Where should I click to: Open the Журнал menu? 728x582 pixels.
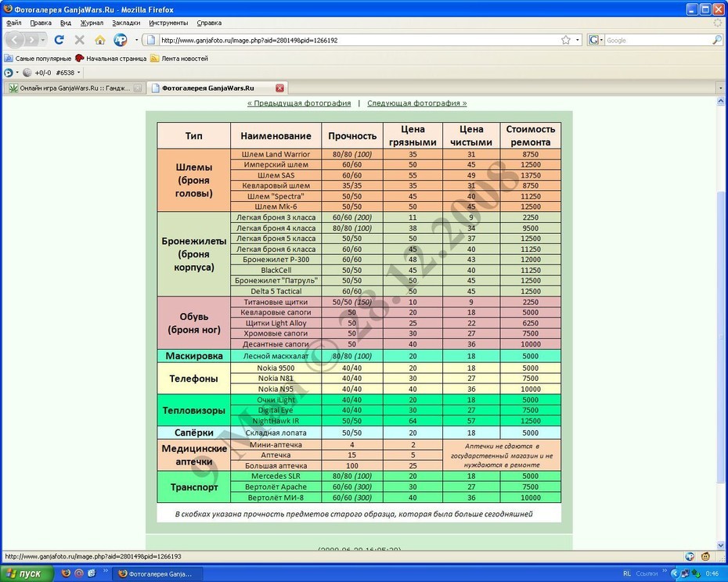[x=92, y=23]
